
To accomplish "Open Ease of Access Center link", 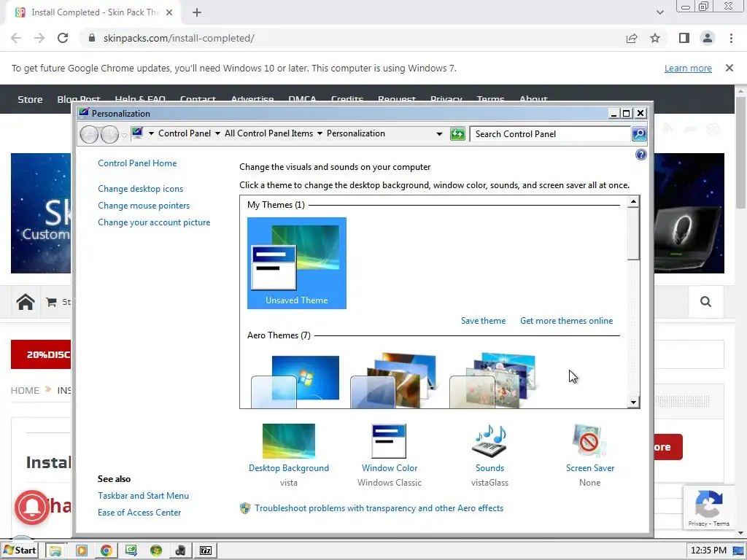I will (139, 513).
